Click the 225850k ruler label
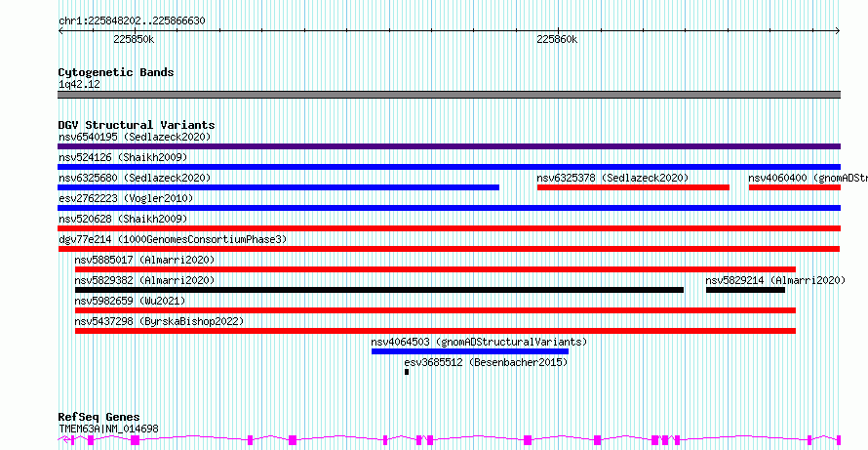Viewport: 868px width, 450px height. coord(134,40)
